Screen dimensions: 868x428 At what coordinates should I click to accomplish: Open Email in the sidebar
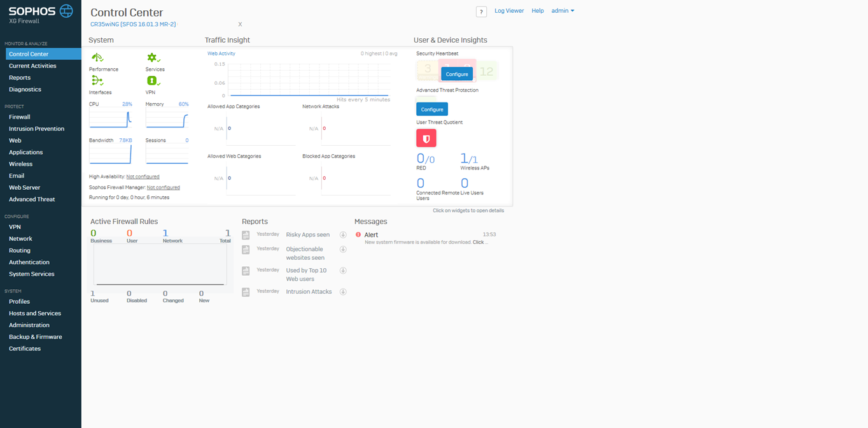pyautogui.click(x=17, y=176)
